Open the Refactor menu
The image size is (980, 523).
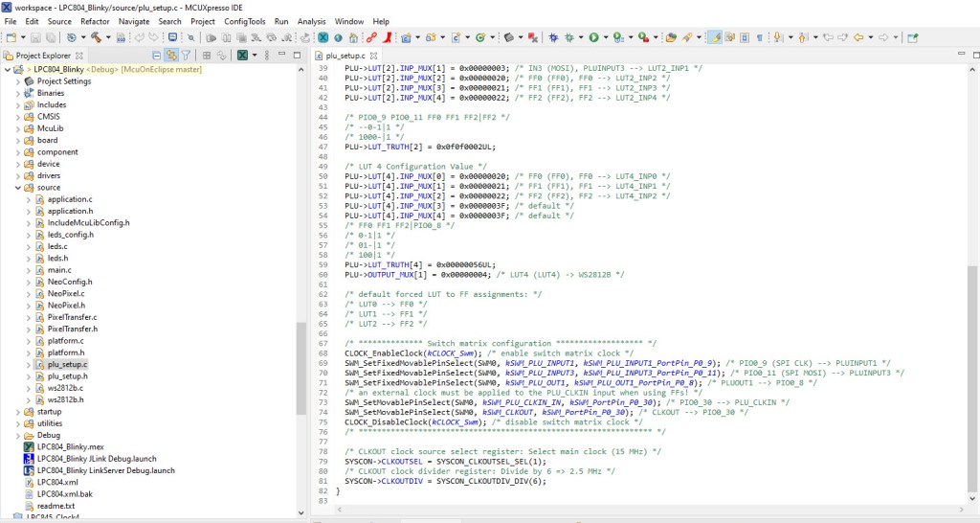[x=95, y=21]
